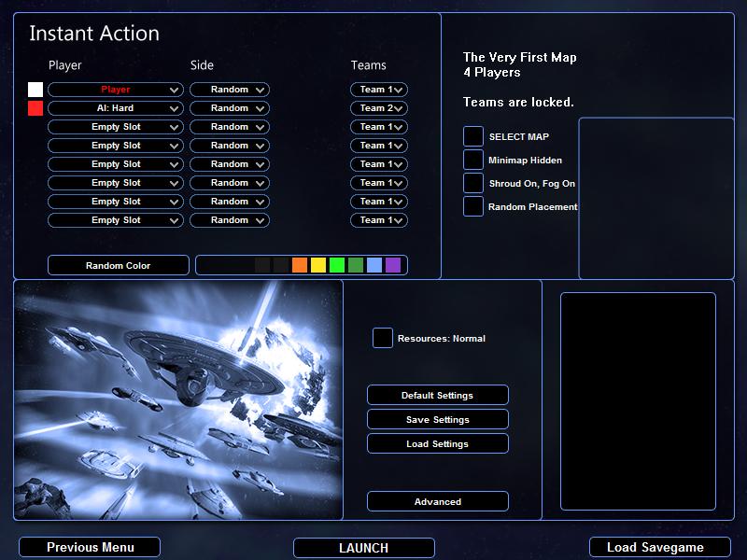Go back to Previous Menu
747x560 pixels.
coord(90,548)
